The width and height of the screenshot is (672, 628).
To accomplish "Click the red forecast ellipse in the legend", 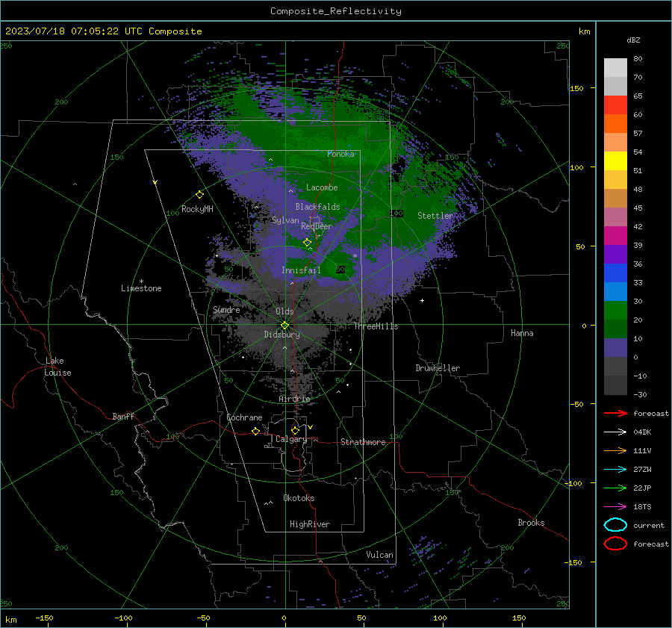I will (x=615, y=544).
